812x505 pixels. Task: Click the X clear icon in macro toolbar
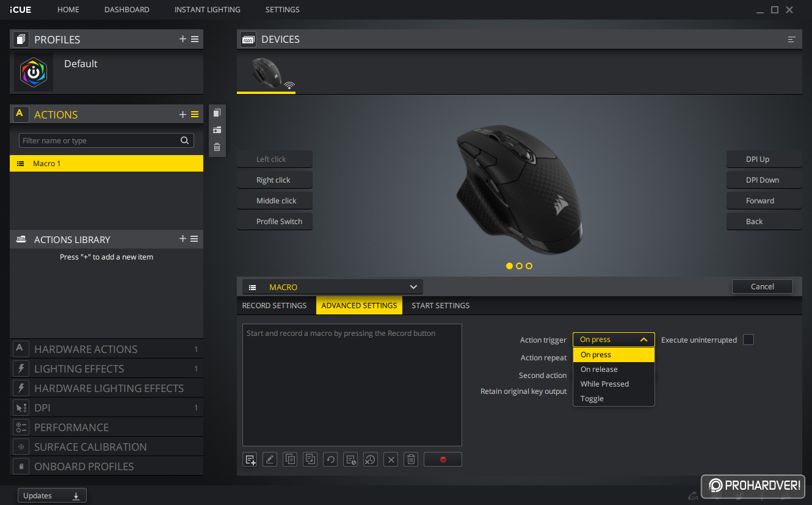[391, 459]
